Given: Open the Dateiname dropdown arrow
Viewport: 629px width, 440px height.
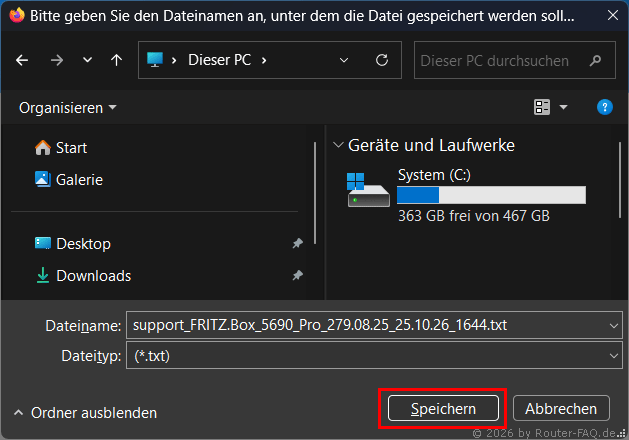Looking at the screenshot, I should coord(614,326).
